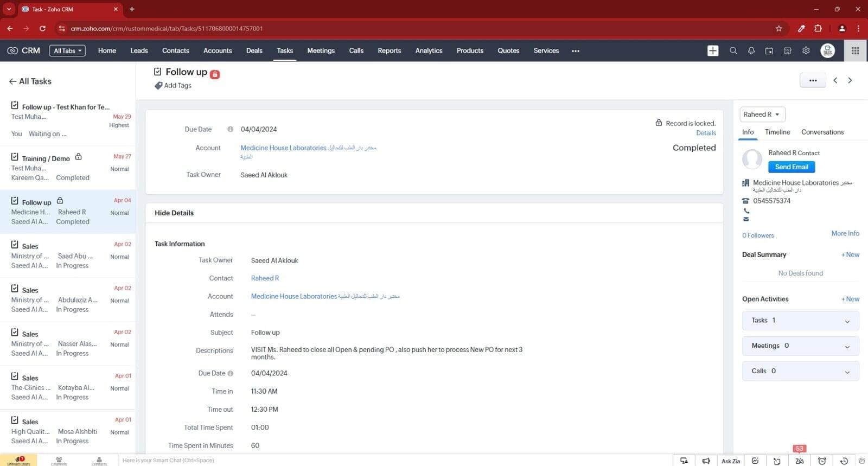Click the announcements megaphone icon
This screenshot has height=466, width=868.
coord(706,461)
